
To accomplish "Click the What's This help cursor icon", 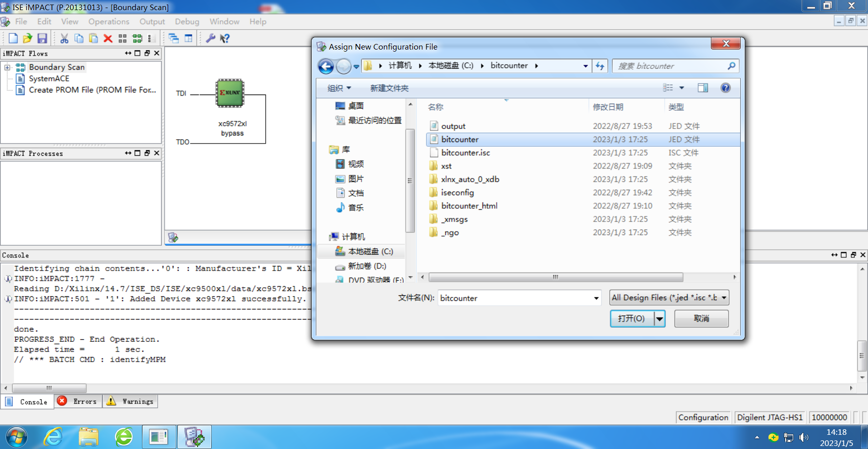I will pyautogui.click(x=225, y=38).
